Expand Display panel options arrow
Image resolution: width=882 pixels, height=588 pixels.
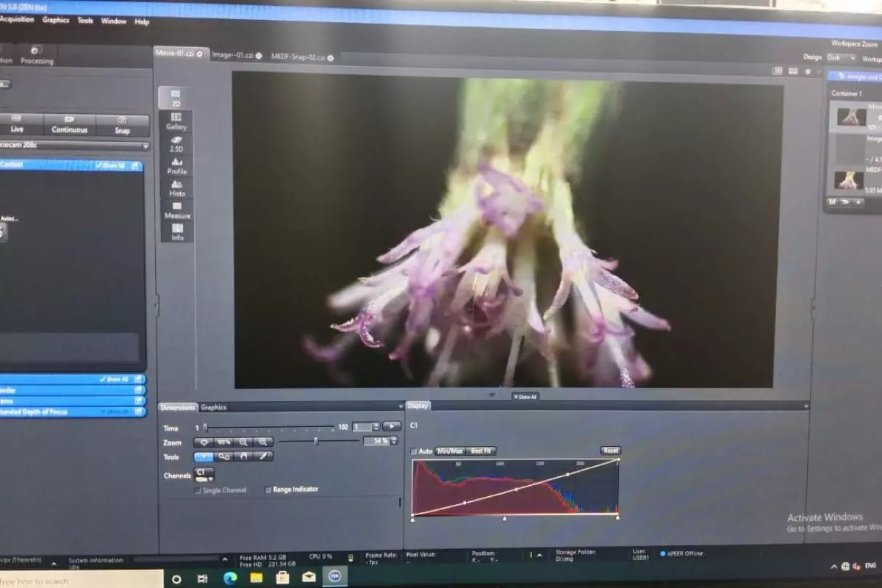pyautogui.click(x=806, y=406)
